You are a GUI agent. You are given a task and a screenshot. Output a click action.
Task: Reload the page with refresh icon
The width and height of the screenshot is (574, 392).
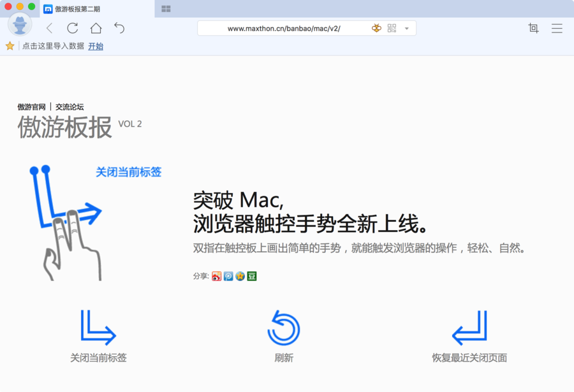[x=73, y=28]
